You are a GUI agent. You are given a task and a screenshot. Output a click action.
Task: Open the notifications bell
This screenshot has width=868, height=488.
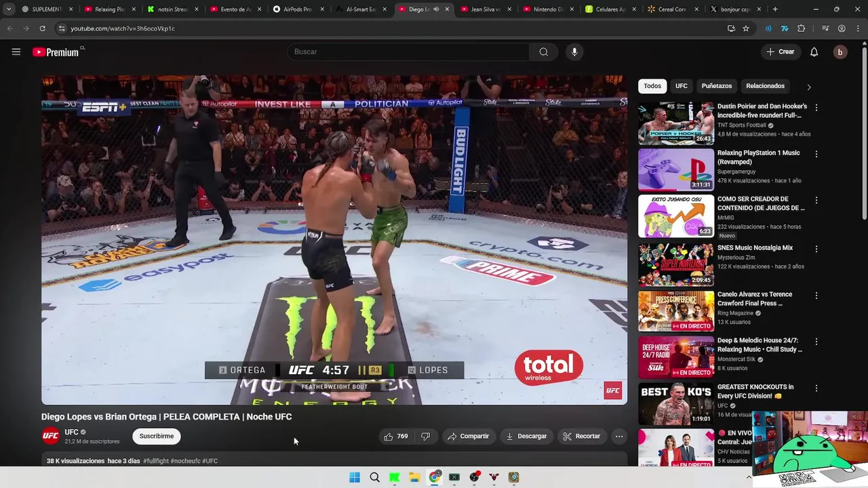coord(814,52)
